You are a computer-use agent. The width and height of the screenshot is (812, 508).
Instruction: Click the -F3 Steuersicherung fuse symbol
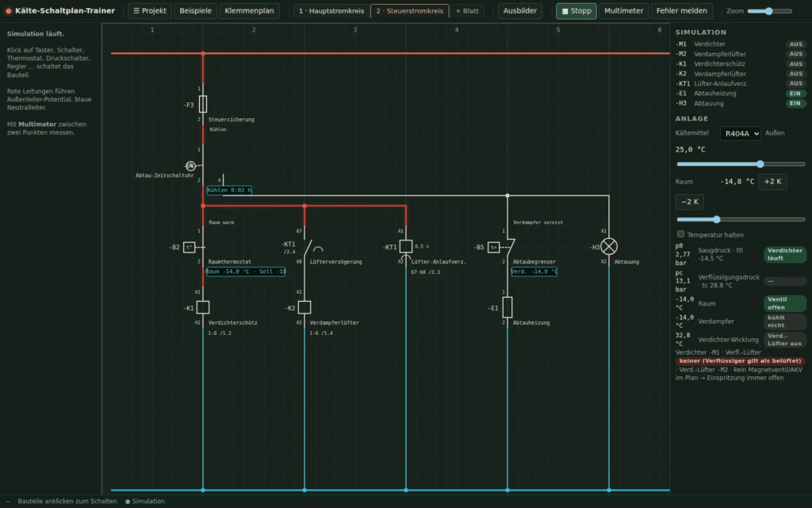point(203,104)
